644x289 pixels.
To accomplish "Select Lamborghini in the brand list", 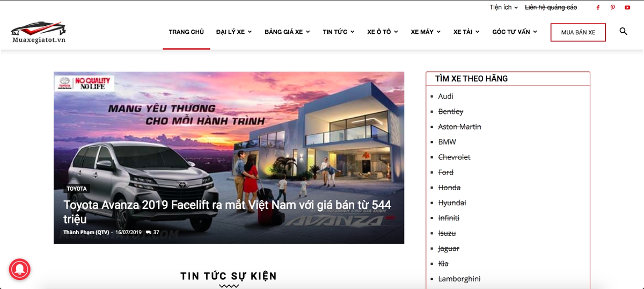I will (x=459, y=279).
